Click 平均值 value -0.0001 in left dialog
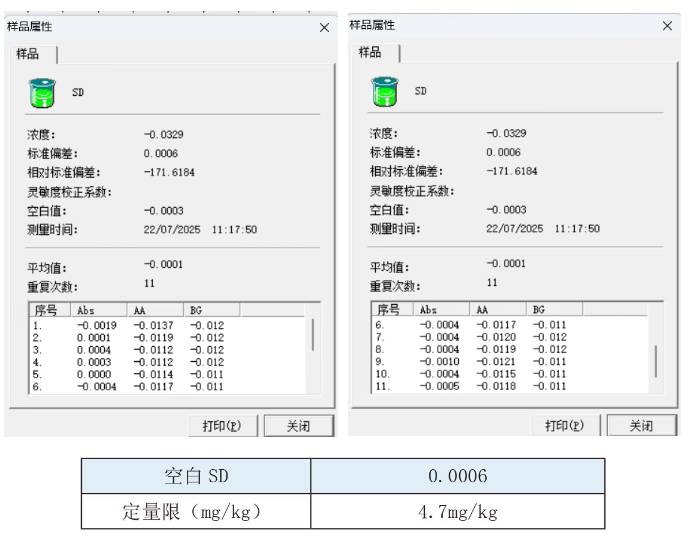Screen dimensions: 692x537 tap(163, 265)
